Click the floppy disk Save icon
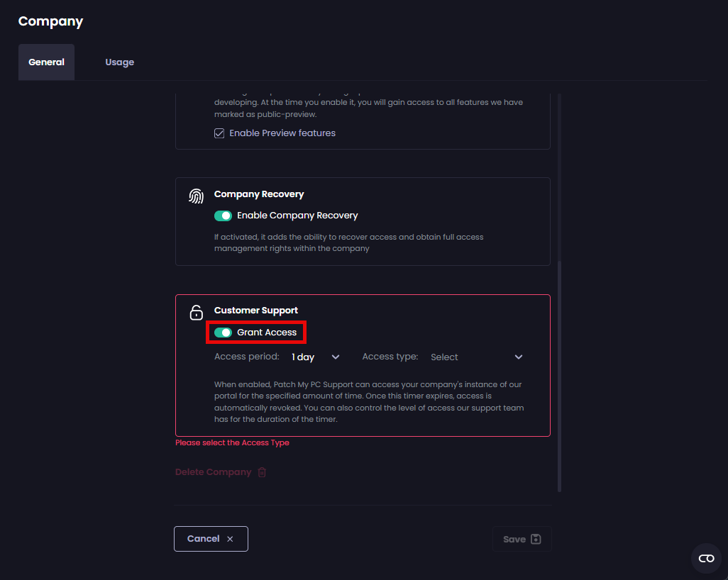Viewport: 728px width, 580px height. 536,539
